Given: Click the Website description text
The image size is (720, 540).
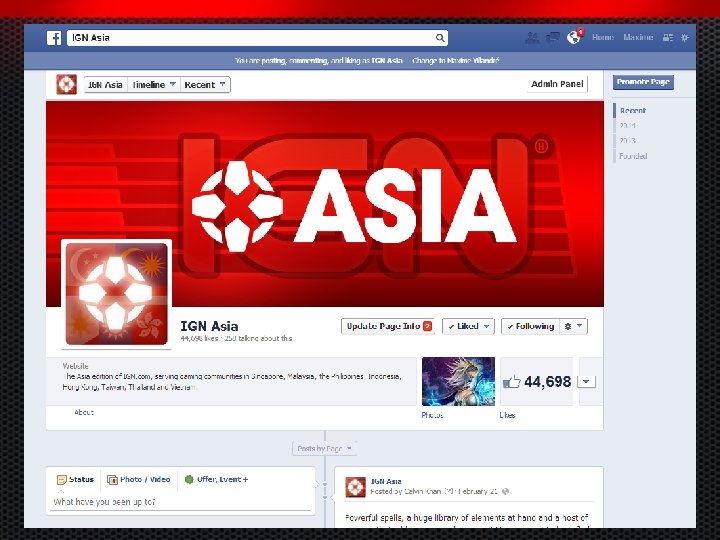Looking at the screenshot, I should [x=232, y=382].
